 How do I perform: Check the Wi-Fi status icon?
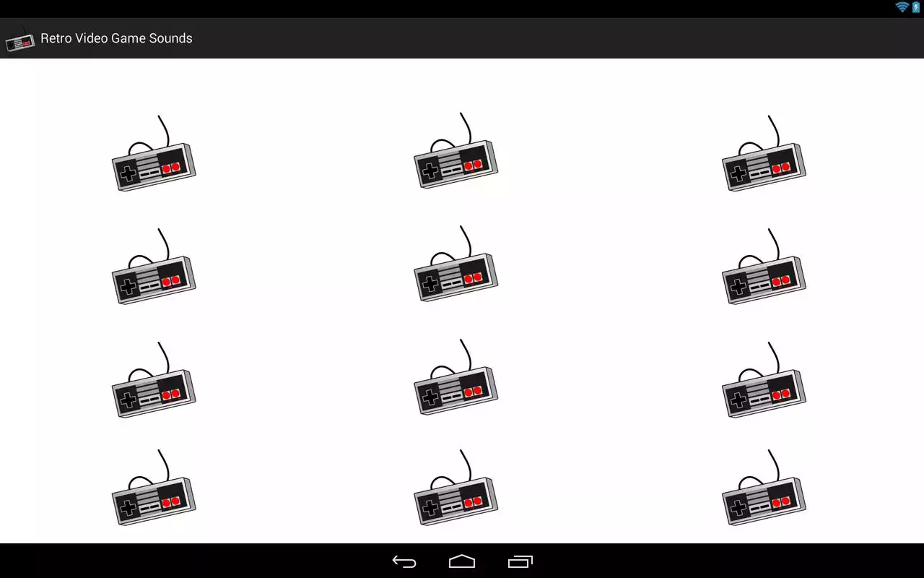coord(902,7)
